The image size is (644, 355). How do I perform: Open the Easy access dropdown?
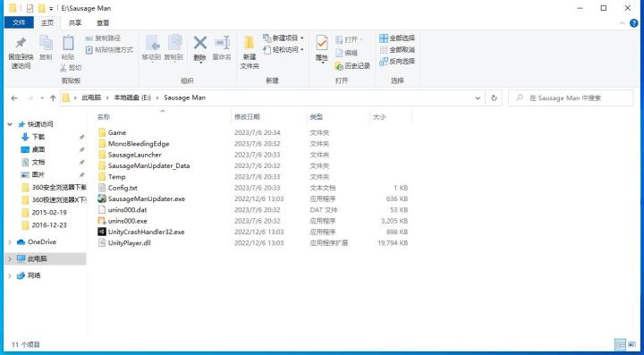284,50
